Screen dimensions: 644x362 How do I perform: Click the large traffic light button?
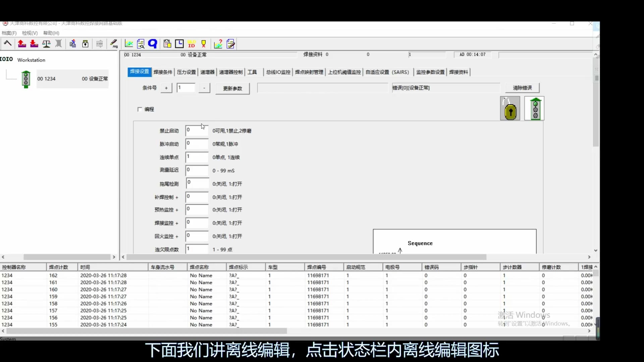pos(534,108)
